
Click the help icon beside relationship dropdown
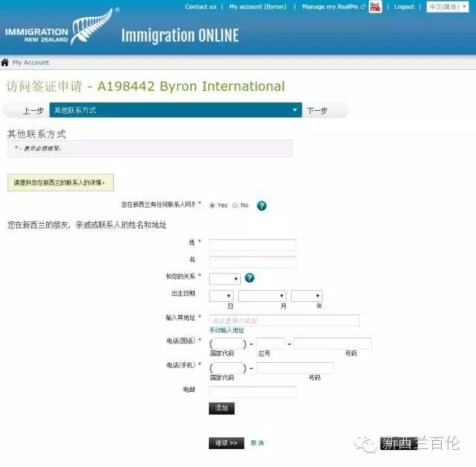coord(250,277)
